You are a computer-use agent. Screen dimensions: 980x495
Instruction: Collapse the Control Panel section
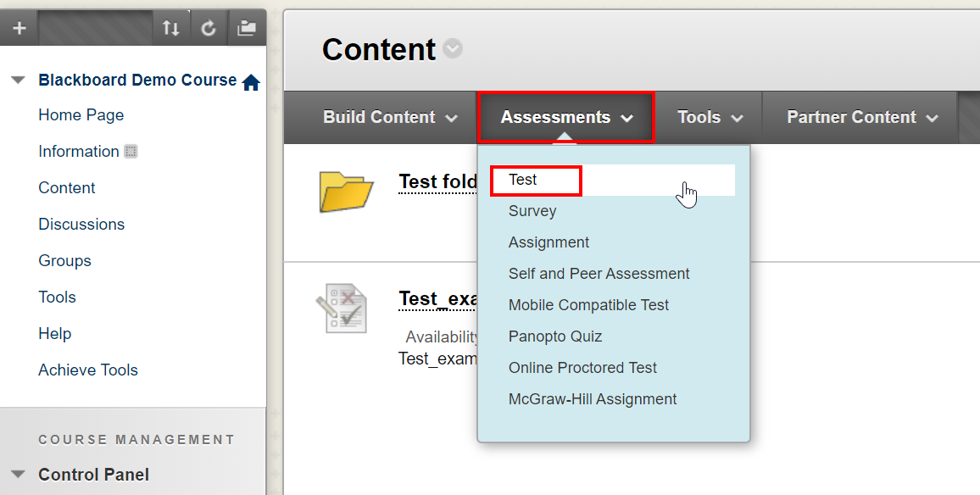point(18,475)
